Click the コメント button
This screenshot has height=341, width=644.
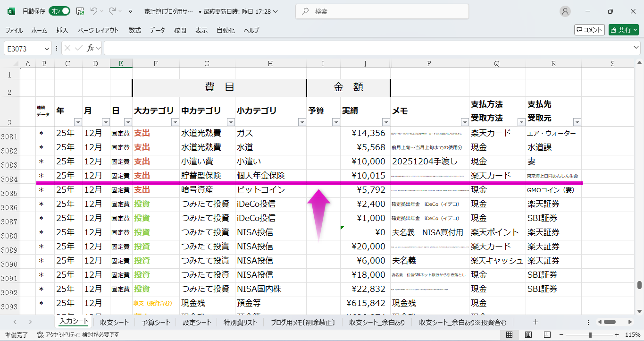click(x=589, y=30)
